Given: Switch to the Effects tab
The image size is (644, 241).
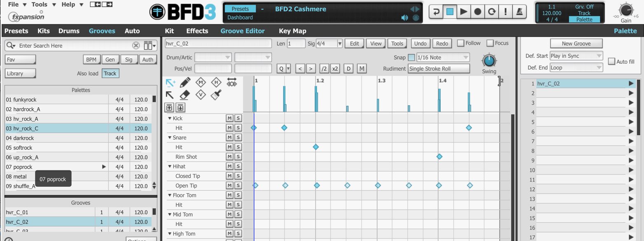Looking at the screenshot, I should coord(197,31).
